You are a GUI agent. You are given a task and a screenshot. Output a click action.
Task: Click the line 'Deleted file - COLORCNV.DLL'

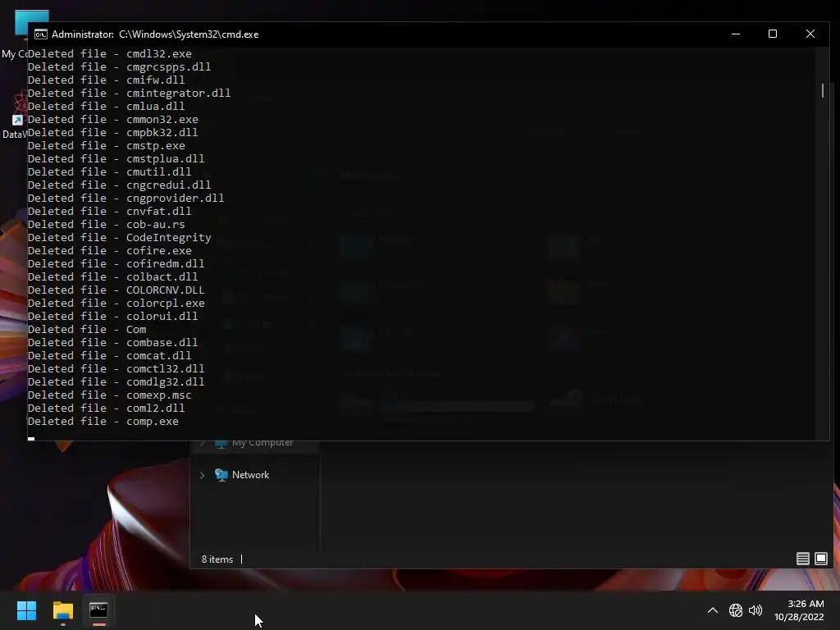click(116, 290)
